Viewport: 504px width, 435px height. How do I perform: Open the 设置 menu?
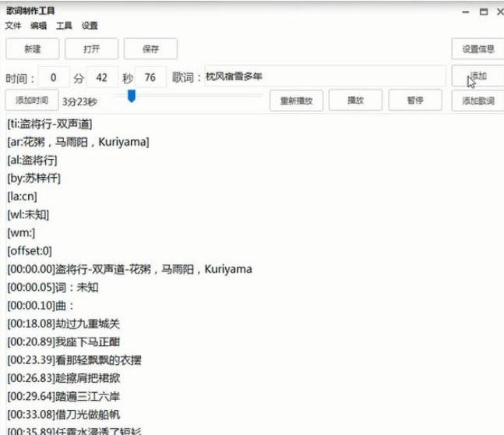[90, 26]
